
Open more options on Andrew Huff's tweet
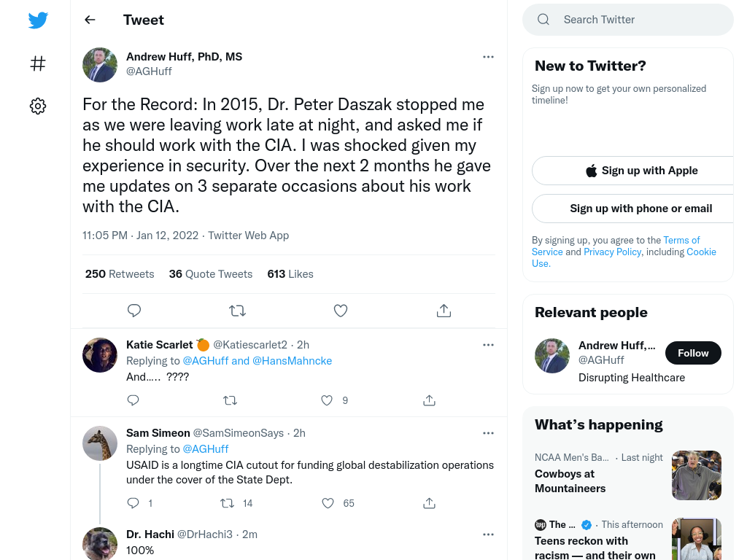(488, 57)
